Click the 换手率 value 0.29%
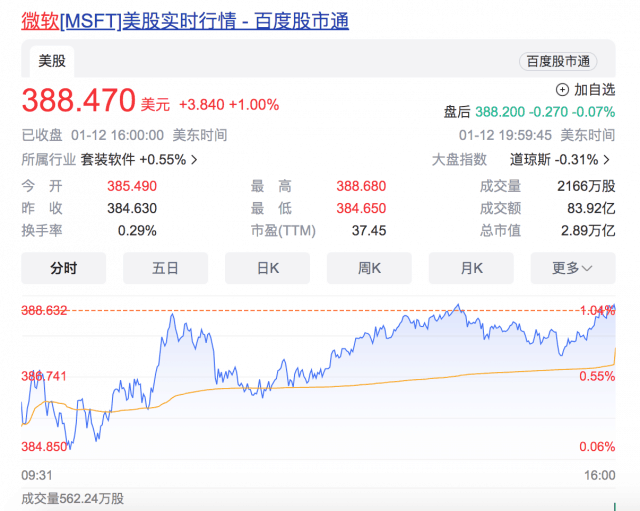The image size is (640, 511). (137, 231)
